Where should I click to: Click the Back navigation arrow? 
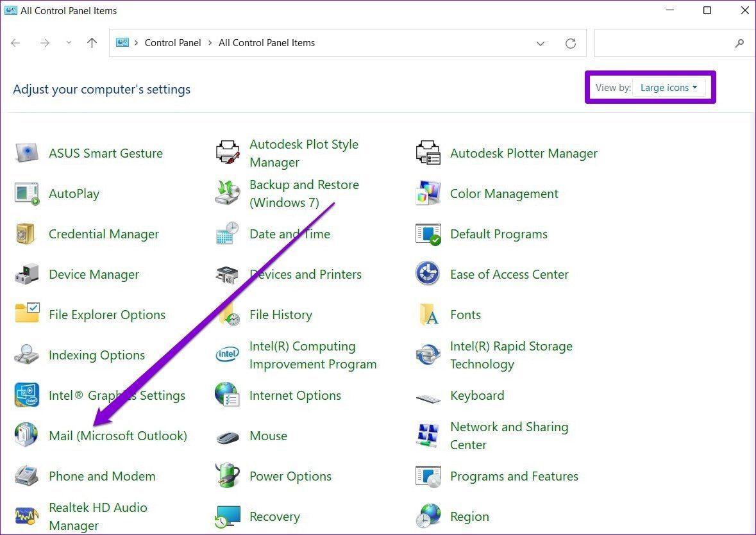15,43
